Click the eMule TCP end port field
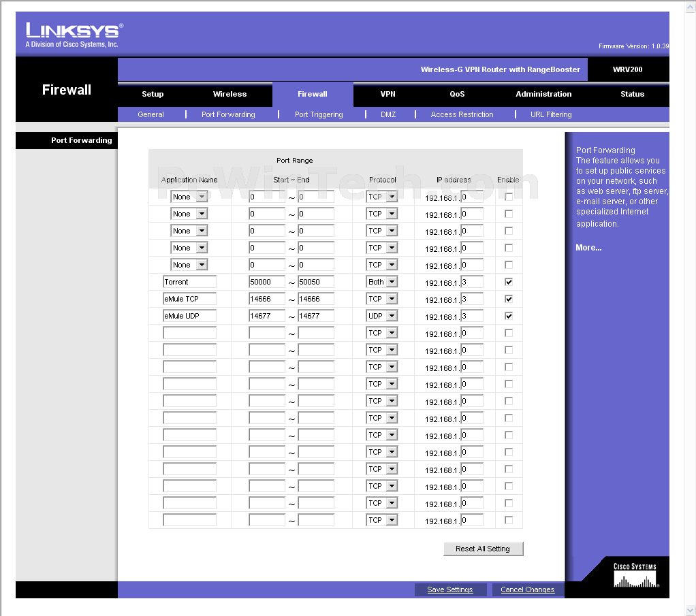This screenshot has height=616, width=696. [x=316, y=299]
